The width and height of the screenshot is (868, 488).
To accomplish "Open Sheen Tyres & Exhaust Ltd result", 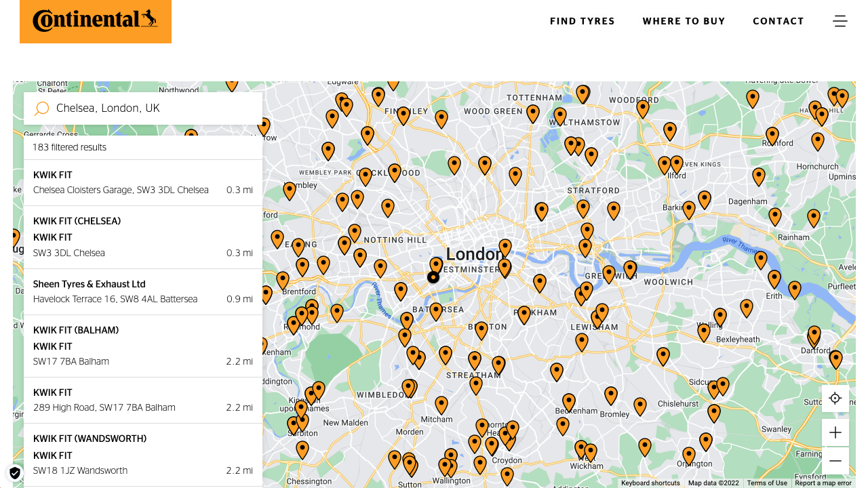I will (x=143, y=292).
